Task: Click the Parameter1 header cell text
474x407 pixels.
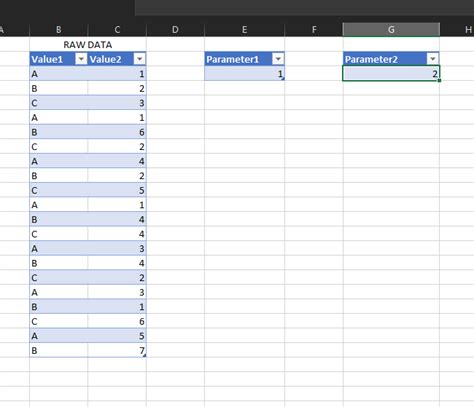Action: pyautogui.click(x=232, y=59)
